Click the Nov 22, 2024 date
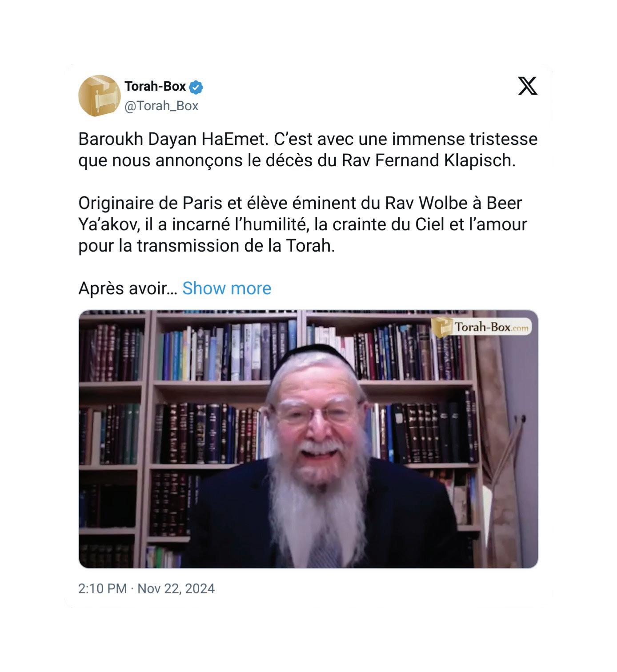This screenshot has width=617, height=672. click(x=176, y=589)
